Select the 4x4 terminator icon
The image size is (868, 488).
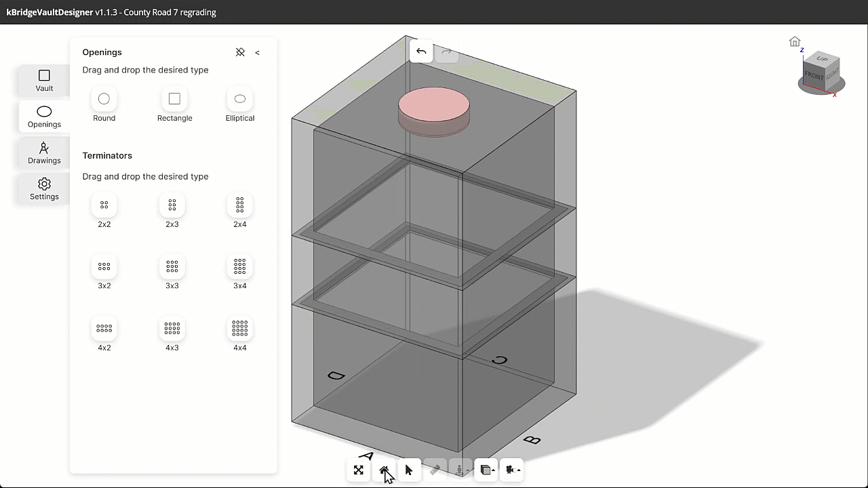(x=239, y=329)
